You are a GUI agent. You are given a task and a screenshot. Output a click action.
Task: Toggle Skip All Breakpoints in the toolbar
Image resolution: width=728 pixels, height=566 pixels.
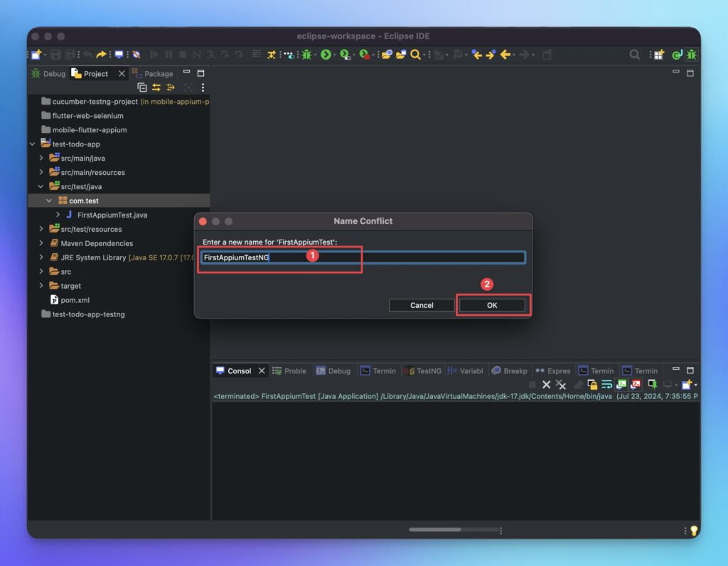pyautogui.click(x=136, y=55)
